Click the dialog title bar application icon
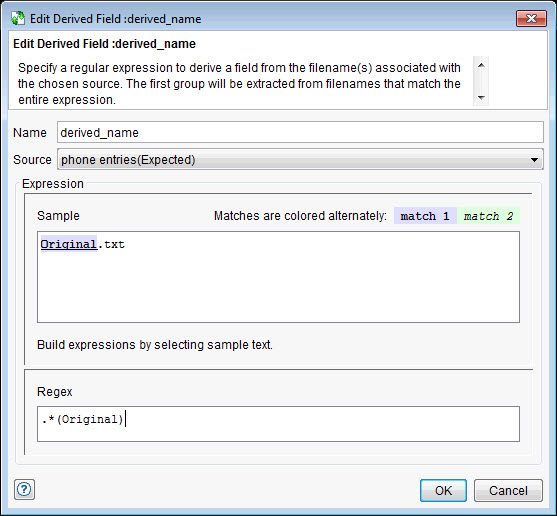Screen dimensions: 557x516 18,18
